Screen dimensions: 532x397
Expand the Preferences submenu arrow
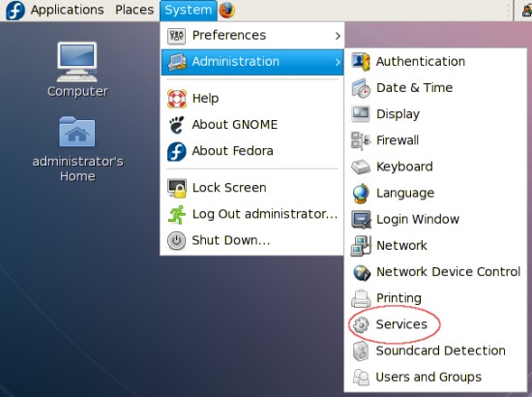[x=338, y=35]
